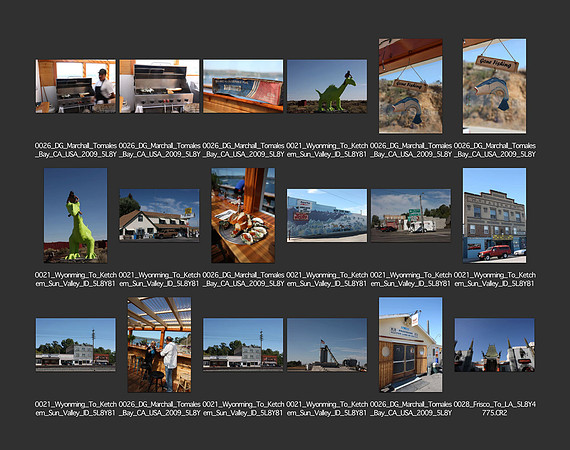
Task: Click the caption under the foil box photo
Action: click(243, 150)
